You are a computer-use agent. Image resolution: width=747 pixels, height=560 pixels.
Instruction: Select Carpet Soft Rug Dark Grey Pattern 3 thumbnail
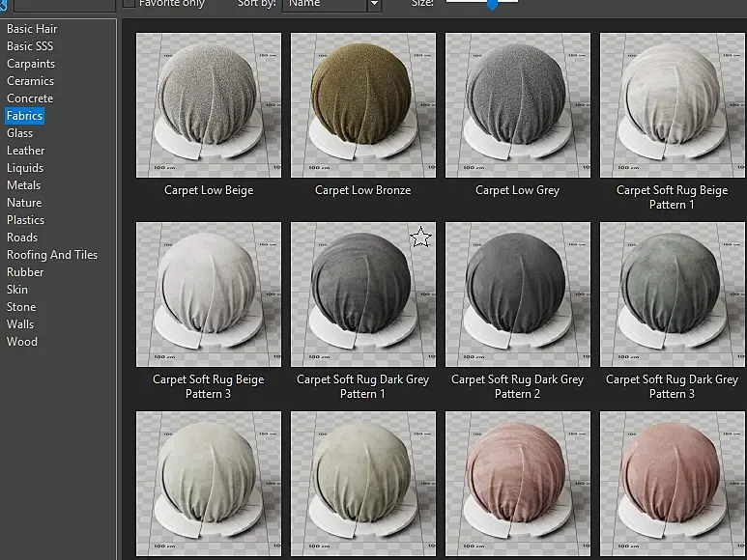(673, 294)
